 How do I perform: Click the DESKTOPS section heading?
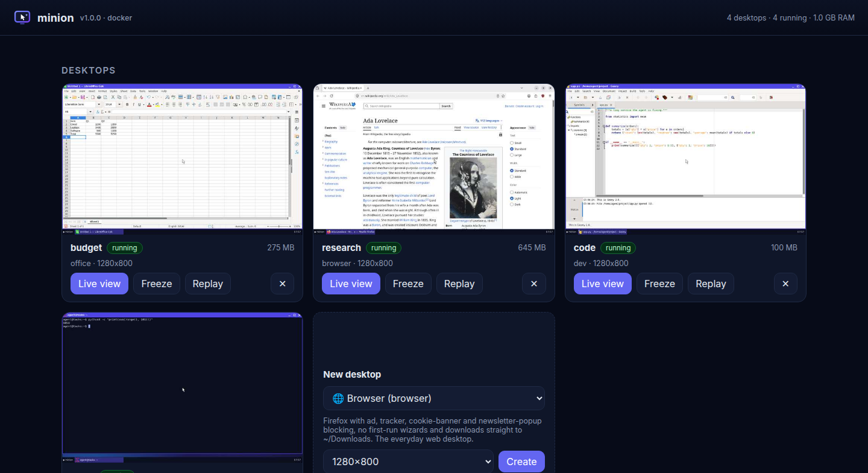tap(89, 71)
